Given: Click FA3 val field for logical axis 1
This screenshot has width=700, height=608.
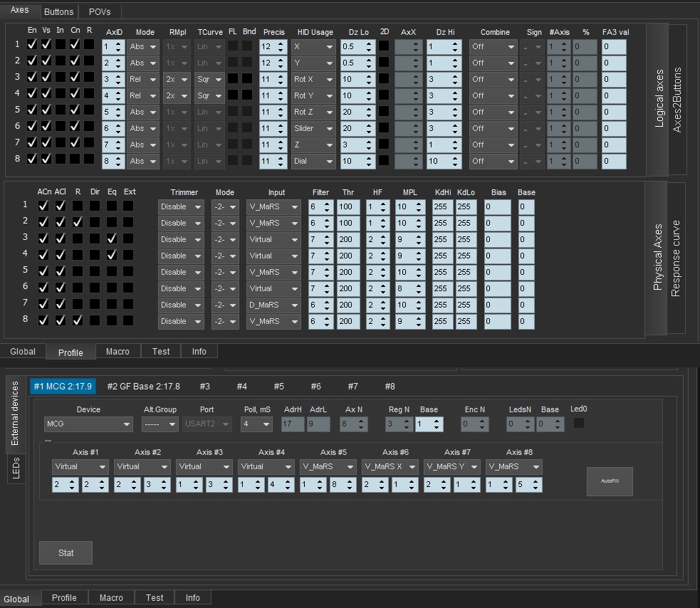Looking at the screenshot, I should point(613,46).
